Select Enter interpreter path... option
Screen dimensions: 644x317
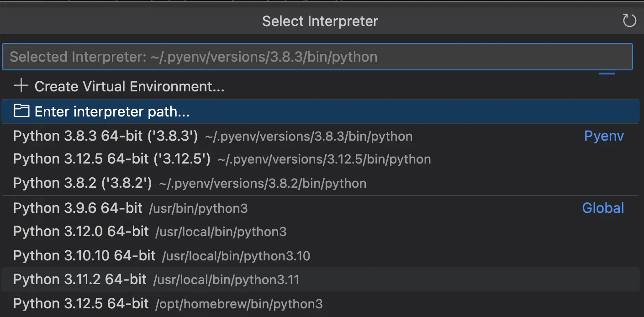[320, 111]
